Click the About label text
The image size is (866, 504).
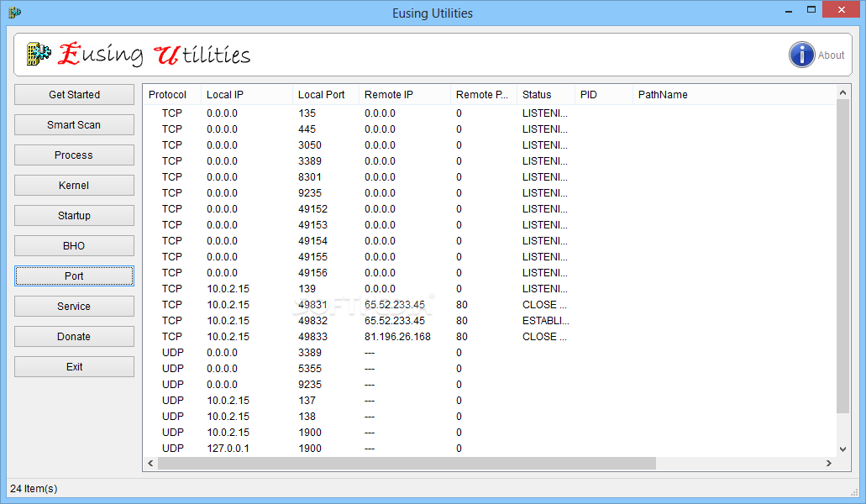[832, 55]
